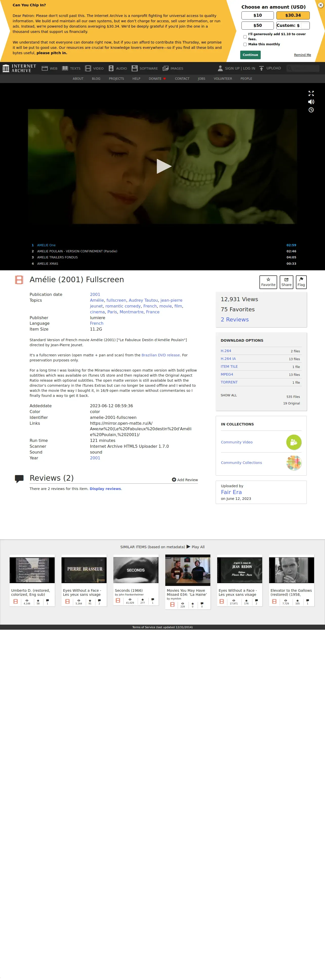The width and height of the screenshot is (325, 980).
Task: Open the Web section icon
Action: (45, 69)
